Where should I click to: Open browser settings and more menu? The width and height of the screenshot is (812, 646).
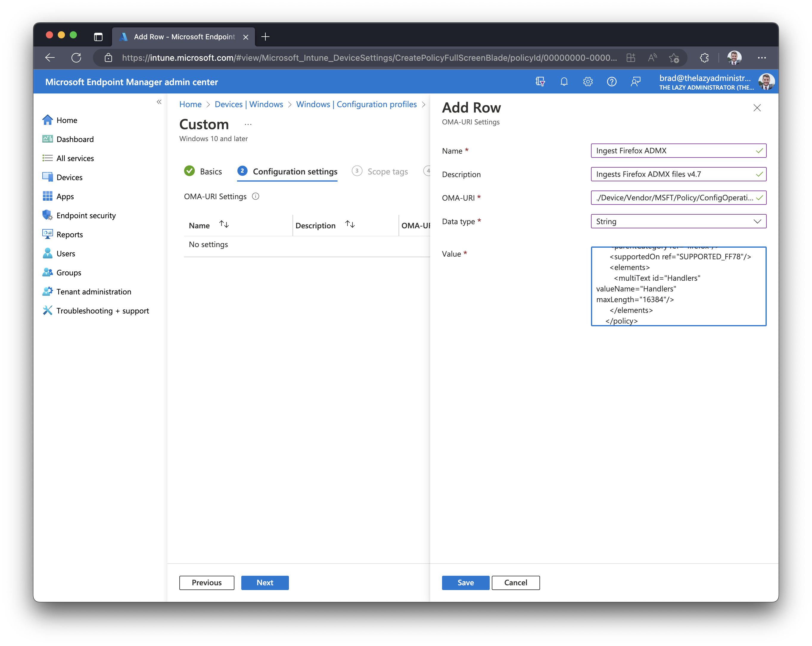(762, 57)
